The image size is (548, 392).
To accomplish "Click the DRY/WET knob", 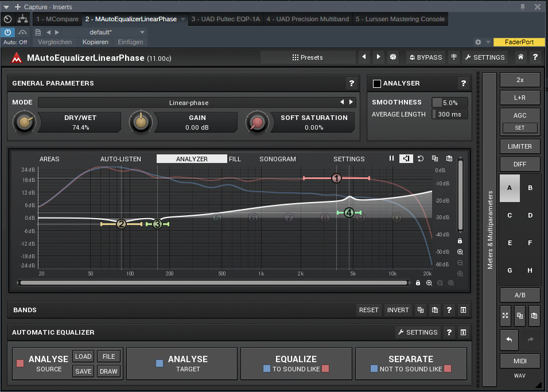I will tap(25, 122).
